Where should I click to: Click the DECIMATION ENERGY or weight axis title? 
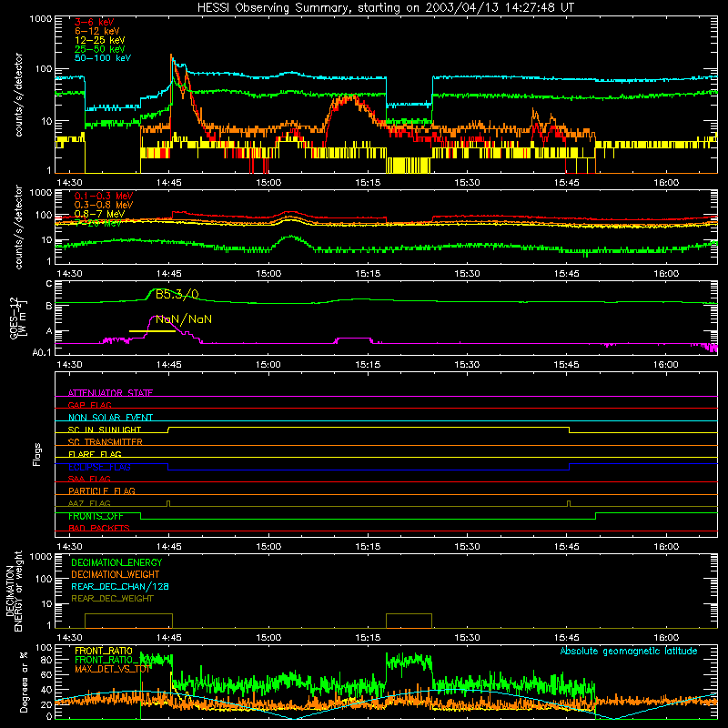tap(15, 591)
